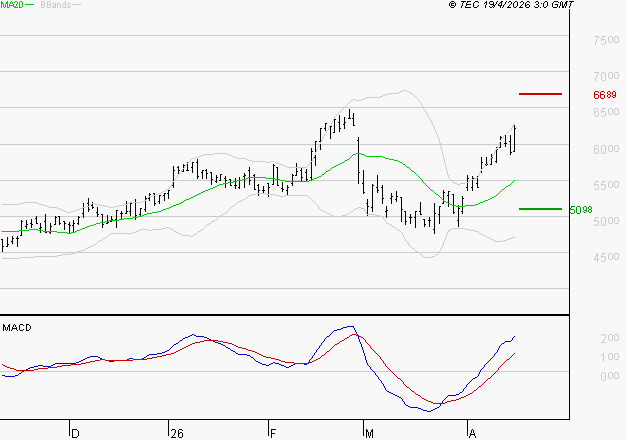Click the MACD panel title
The height and width of the screenshot is (440, 627).
pyautogui.click(x=17, y=328)
